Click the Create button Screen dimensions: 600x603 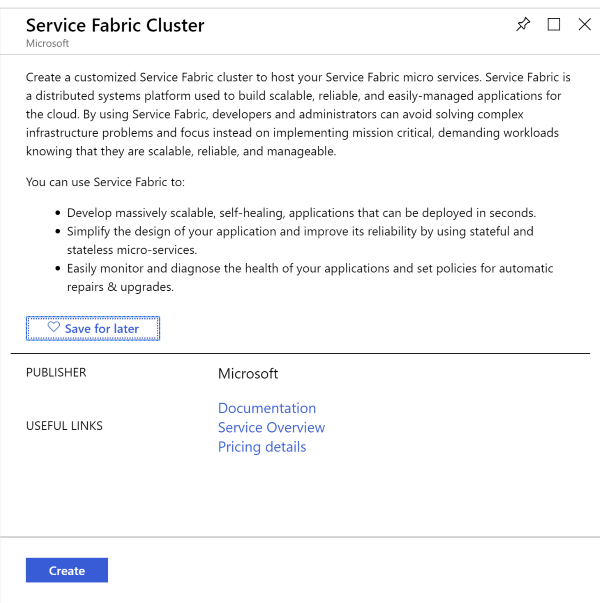(x=67, y=571)
